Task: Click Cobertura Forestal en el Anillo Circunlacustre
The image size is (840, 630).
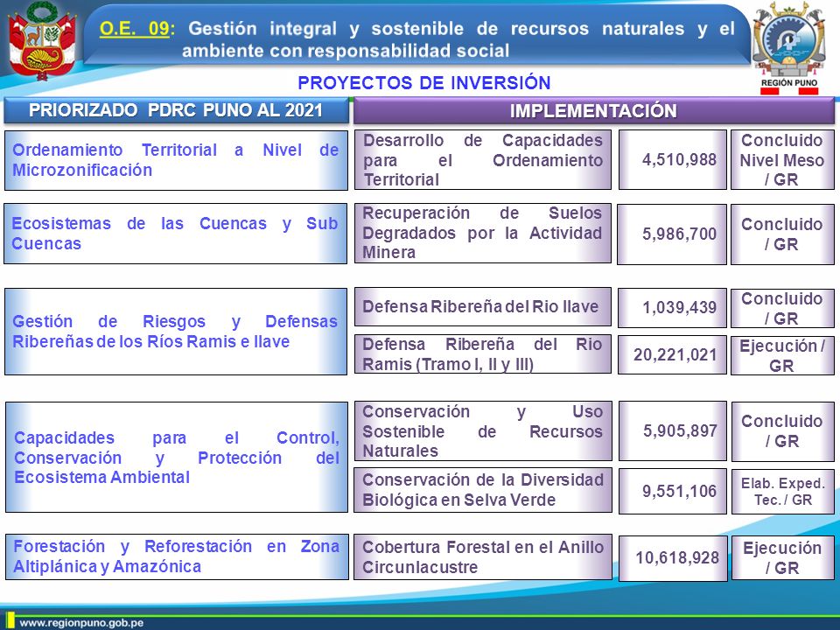Action: [x=483, y=557]
